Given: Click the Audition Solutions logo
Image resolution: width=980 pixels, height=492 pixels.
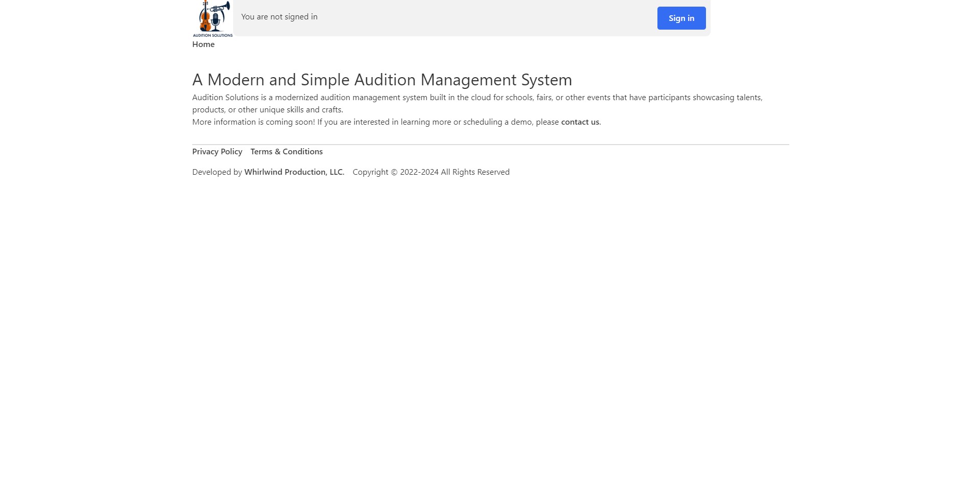Looking at the screenshot, I should pos(213,18).
